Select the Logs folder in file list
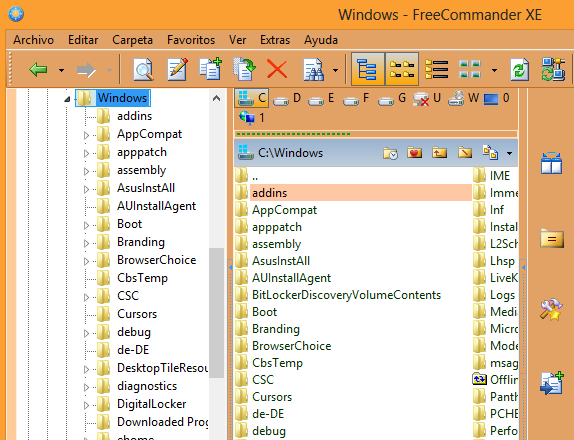This screenshot has height=440, width=574. tap(502, 295)
